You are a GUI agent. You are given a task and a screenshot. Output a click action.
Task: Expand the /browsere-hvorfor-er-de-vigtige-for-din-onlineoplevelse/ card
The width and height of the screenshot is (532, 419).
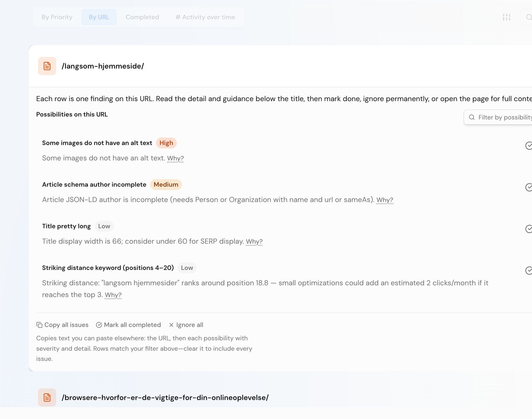click(165, 398)
